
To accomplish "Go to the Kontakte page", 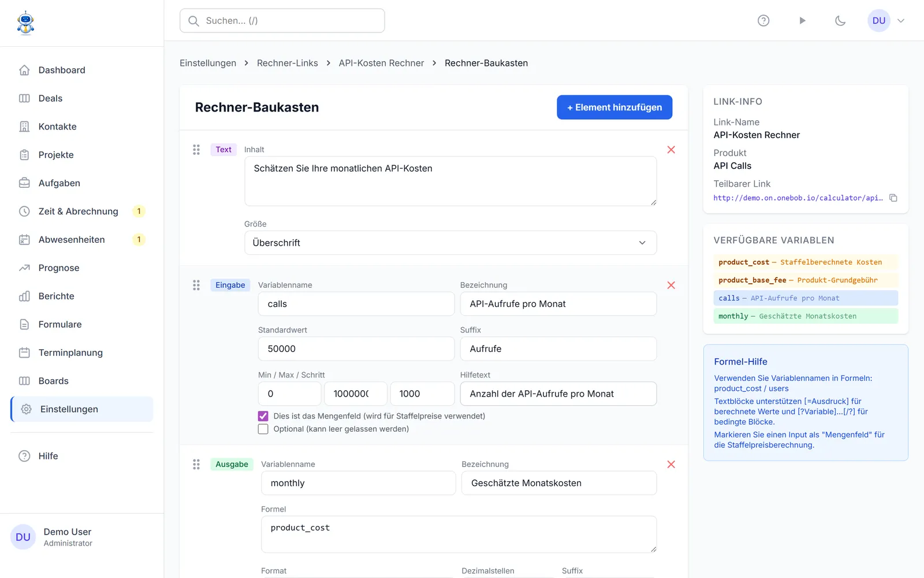I will point(82,127).
